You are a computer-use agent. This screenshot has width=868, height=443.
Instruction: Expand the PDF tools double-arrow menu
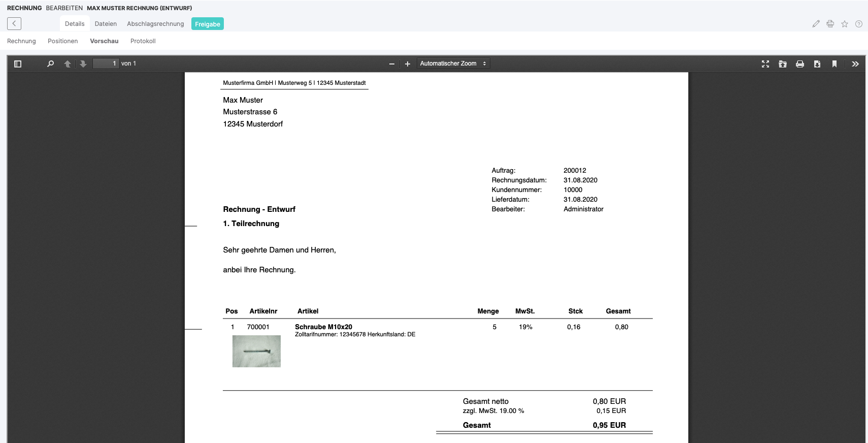pyautogui.click(x=855, y=64)
